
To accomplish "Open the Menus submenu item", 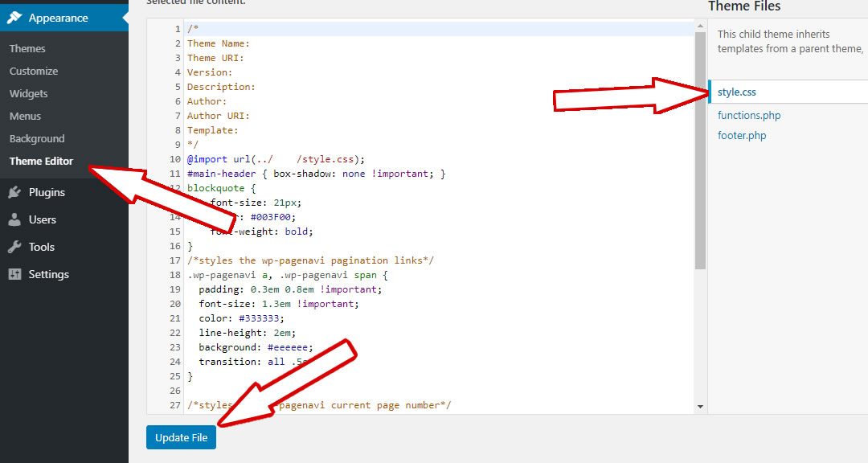I will [x=25, y=116].
